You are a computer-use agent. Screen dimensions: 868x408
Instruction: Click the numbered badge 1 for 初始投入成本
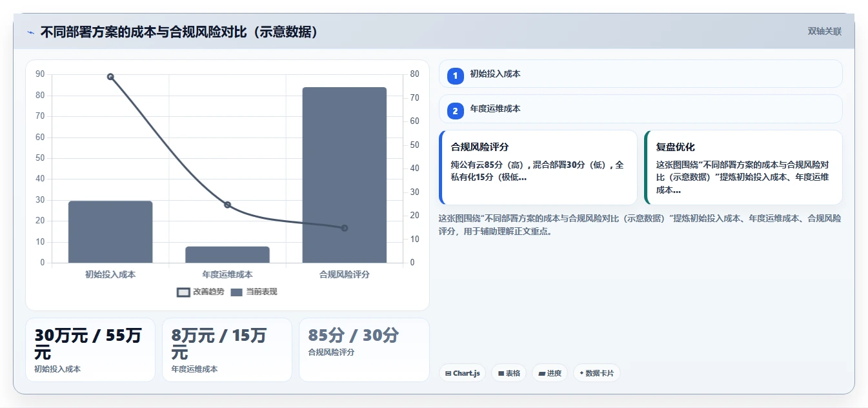[456, 76]
